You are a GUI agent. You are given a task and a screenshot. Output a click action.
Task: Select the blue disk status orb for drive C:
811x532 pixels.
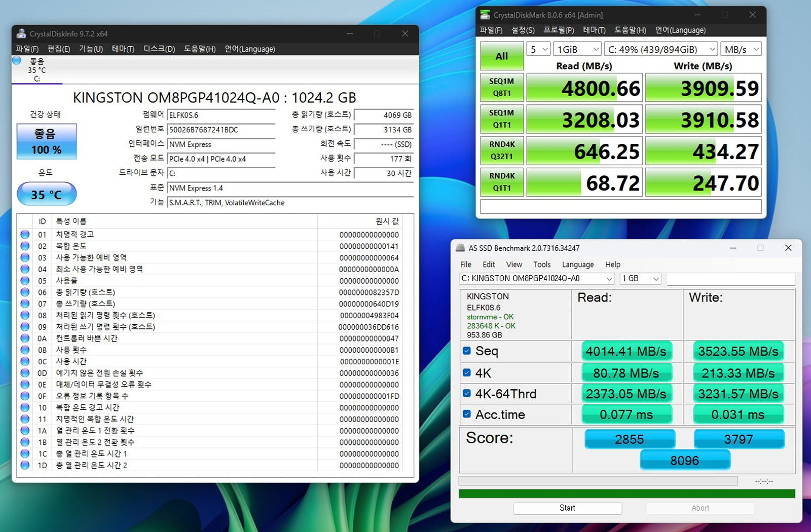[16, 60]
